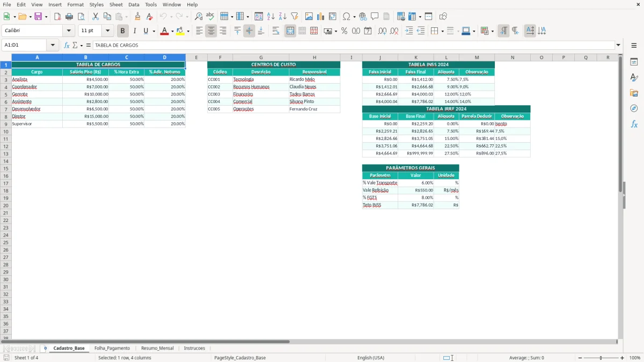Screen dimensions: 644x362
Task: Apply the red Font Color swatch
Action: (x=164, y=31)
